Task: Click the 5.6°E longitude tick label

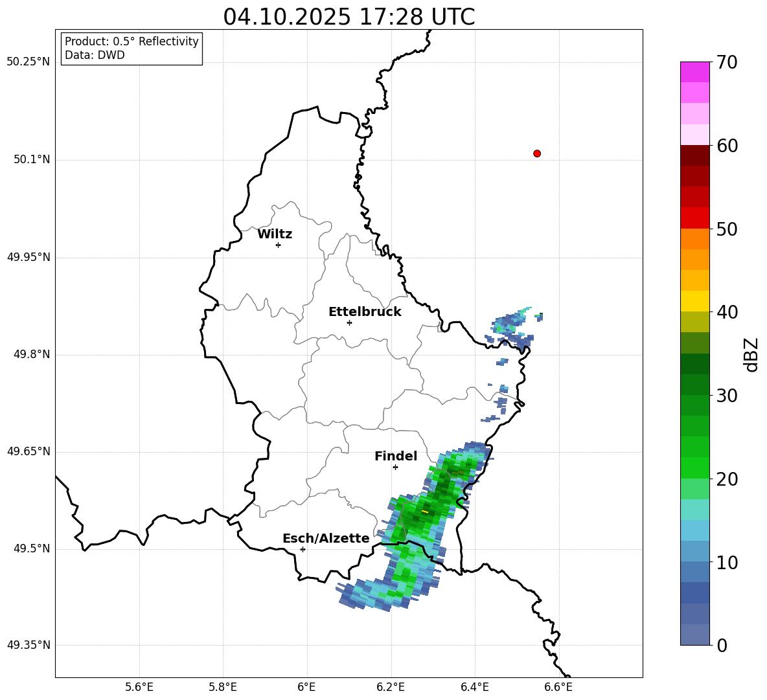Action: 139,687
